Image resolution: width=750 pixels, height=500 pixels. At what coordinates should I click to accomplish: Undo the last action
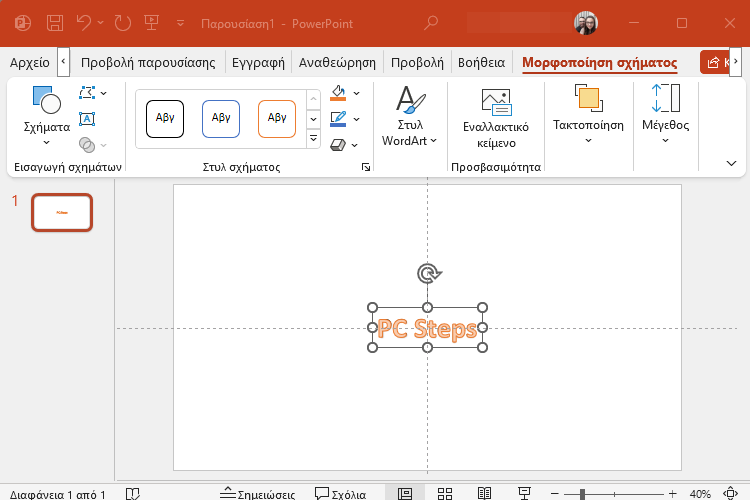[84, 22]
